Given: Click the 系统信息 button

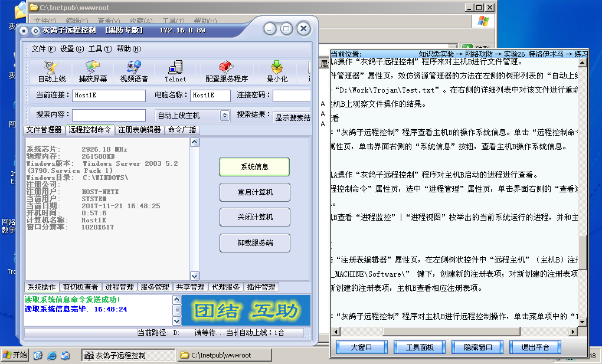Looking at the screenshot, I should [x=254, y=167].
